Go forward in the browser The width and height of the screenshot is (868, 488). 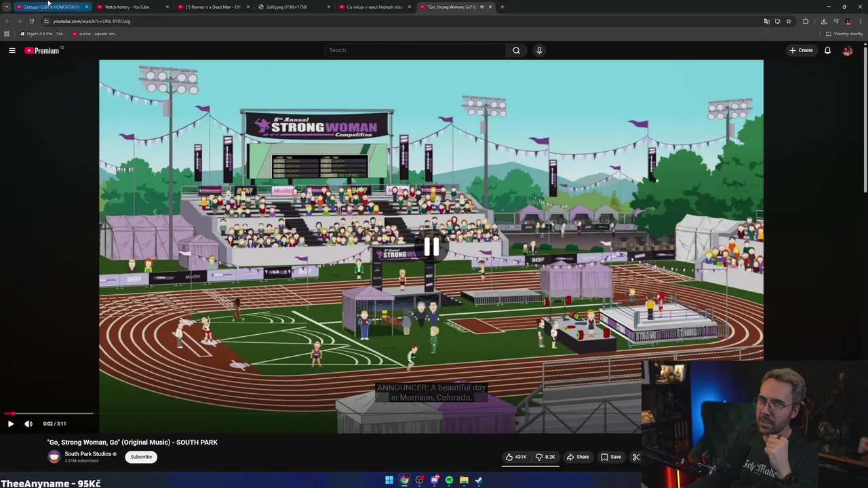click(x=19, y=21)
